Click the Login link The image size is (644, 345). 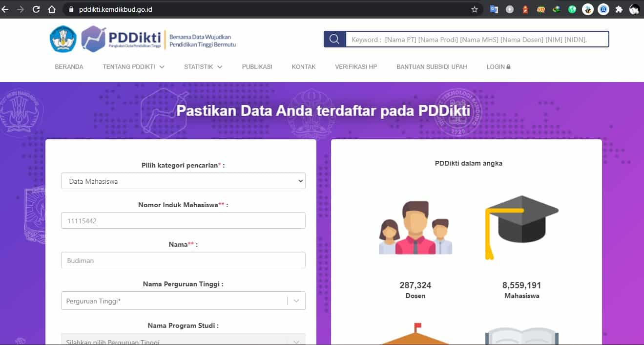(499, 67)
